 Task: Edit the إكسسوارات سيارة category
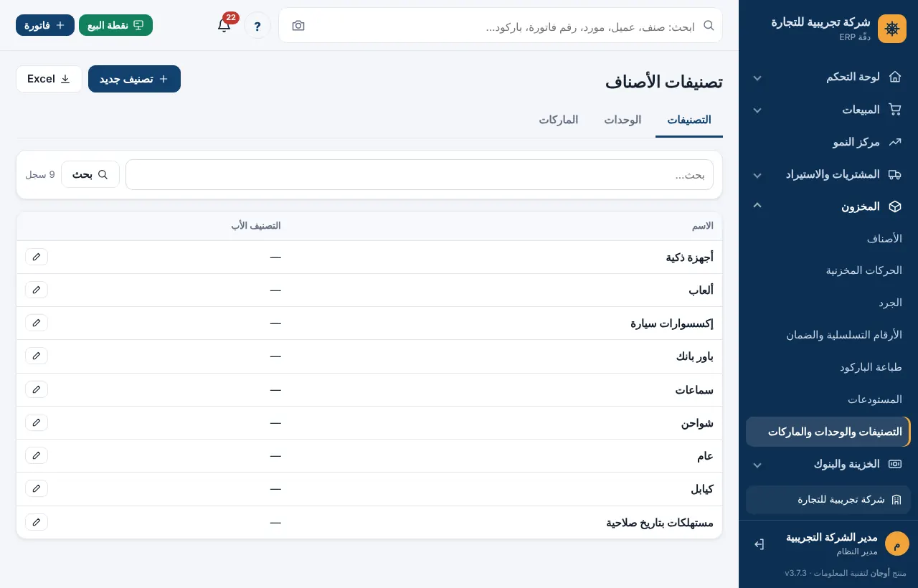pos(37,323)
